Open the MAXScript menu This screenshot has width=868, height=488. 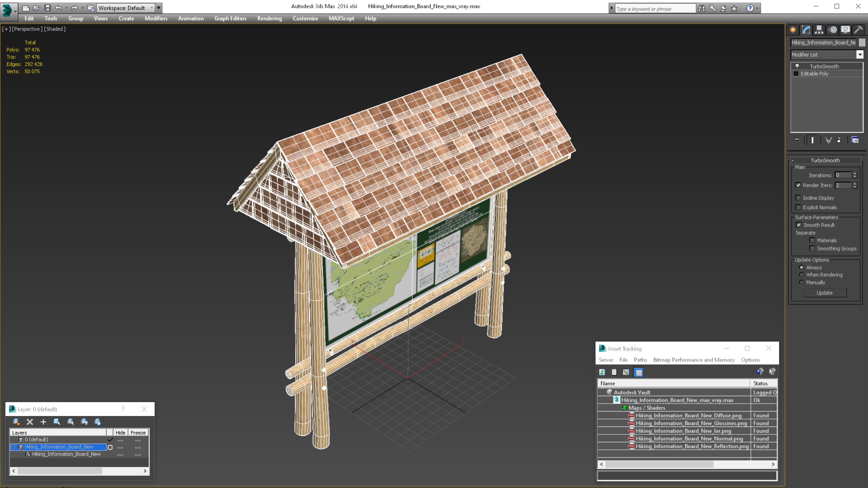[341, 18]
